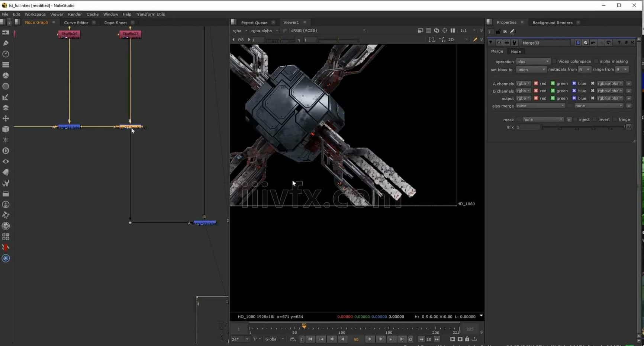Viewport: 644px width, 346px height.
Task: Switch to the Curve Editor tab
Action: click(76, 22)
